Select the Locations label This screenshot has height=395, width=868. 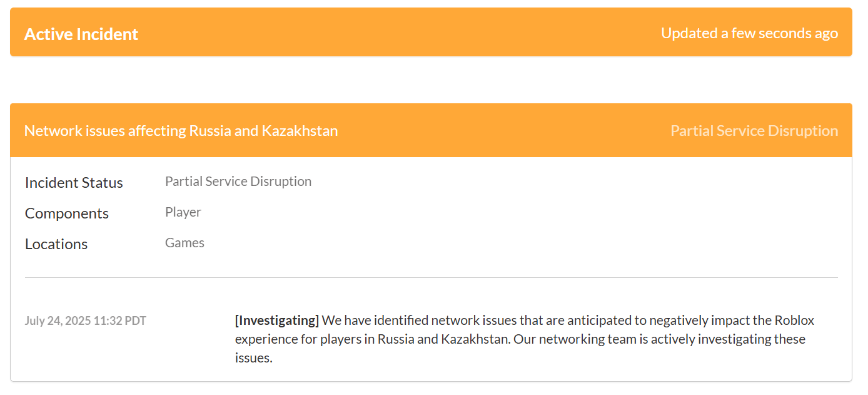pyautogui.click(x=56, y=244)
